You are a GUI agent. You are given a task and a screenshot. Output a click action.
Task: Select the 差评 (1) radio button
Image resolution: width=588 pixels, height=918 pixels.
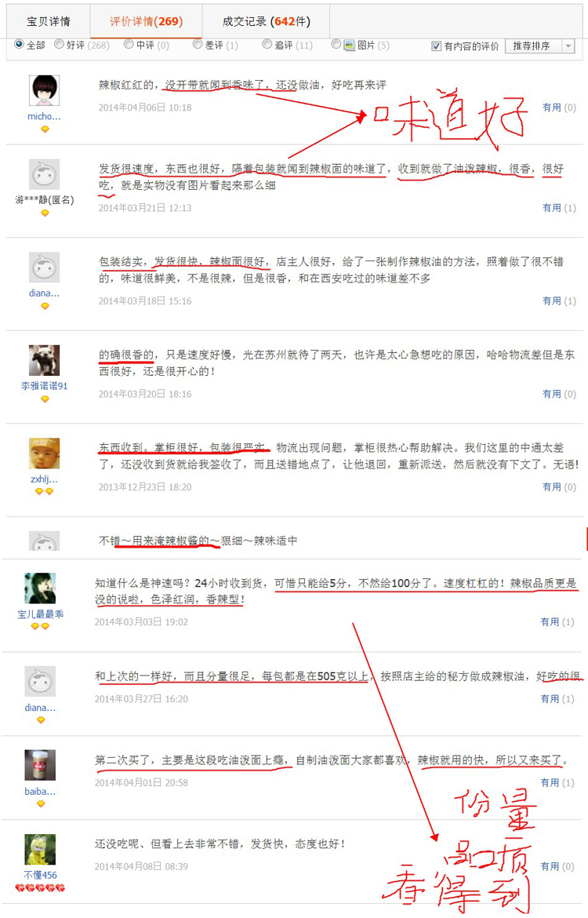[x=198, y=44]
